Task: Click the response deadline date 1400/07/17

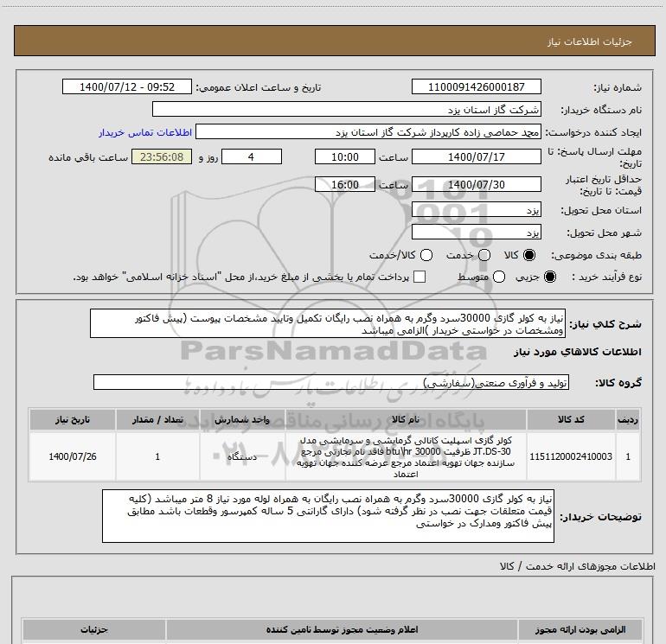Action: [x=476, y=156]
